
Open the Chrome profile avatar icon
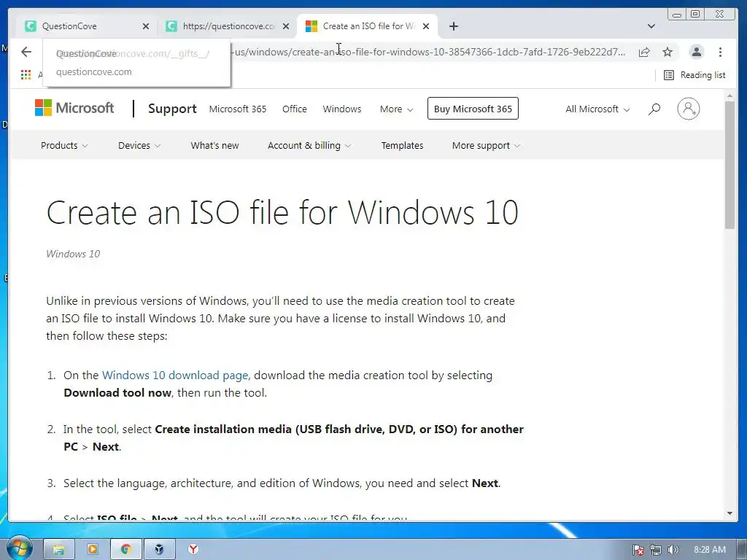[x=697, y=52]
